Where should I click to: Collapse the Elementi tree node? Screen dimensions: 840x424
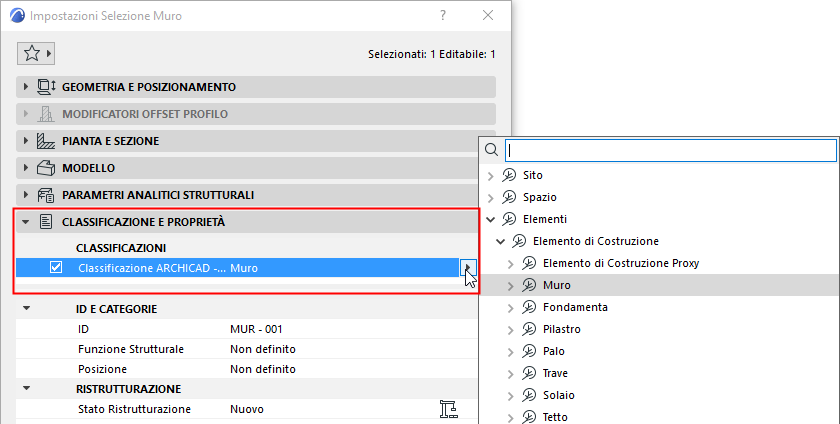click(x=491, y=219)
